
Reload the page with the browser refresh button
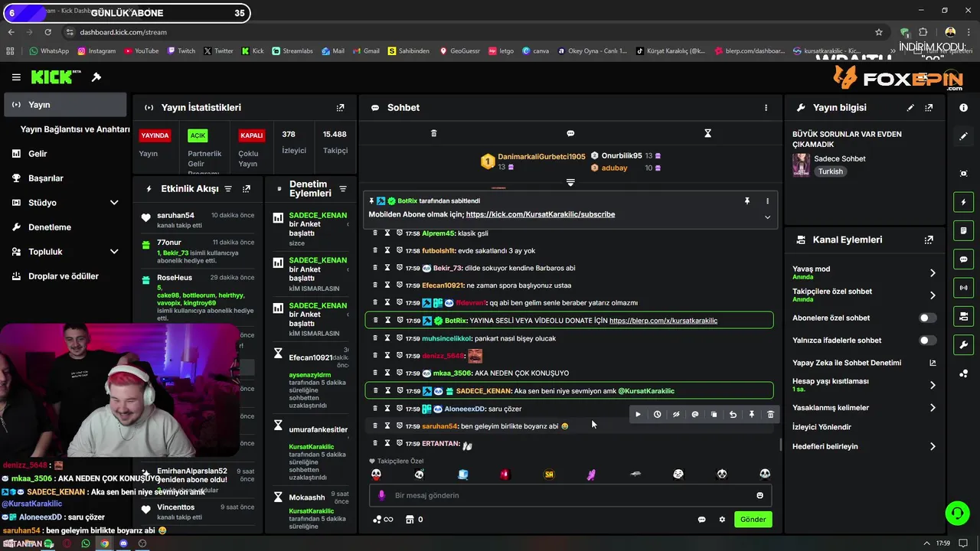click(x=47, y=32)
